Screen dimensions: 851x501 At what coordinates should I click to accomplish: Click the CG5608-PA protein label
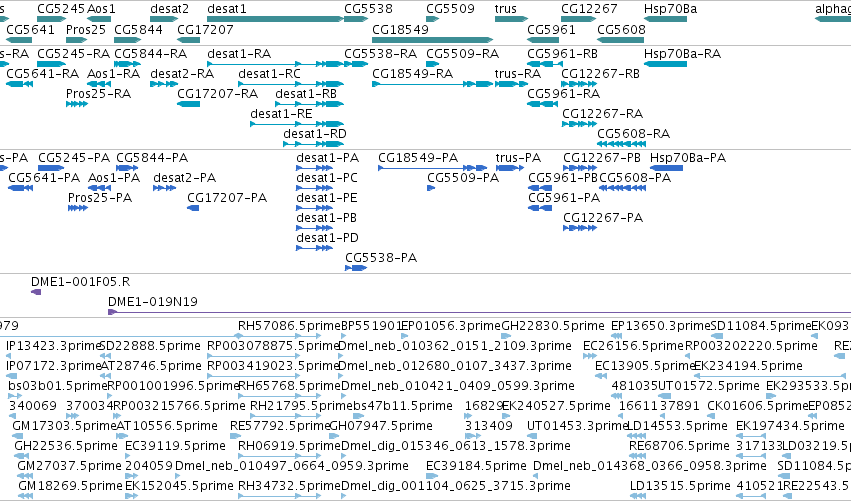(635, 178)
